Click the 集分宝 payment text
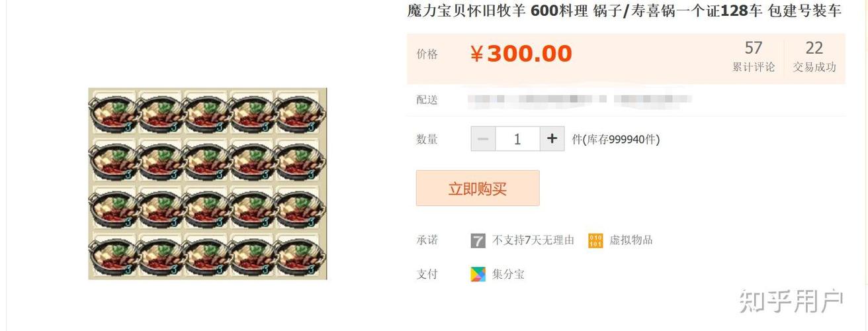The image size is (868, 331). click(x=508, y=274)
